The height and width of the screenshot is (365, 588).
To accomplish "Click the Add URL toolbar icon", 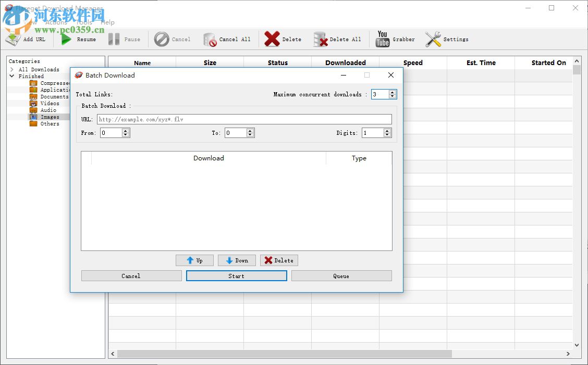I will point(13,39).
